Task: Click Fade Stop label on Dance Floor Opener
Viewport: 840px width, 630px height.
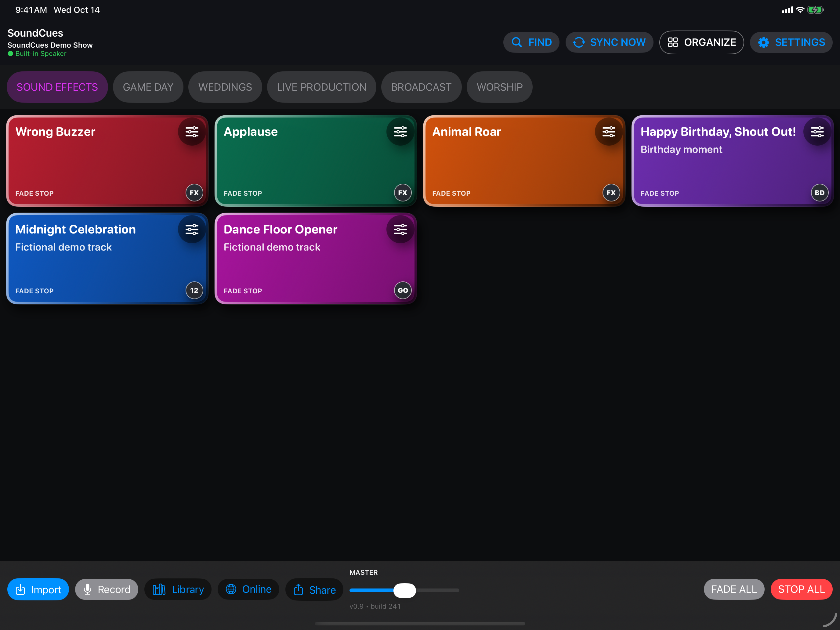Action: [x=243, y=291]
